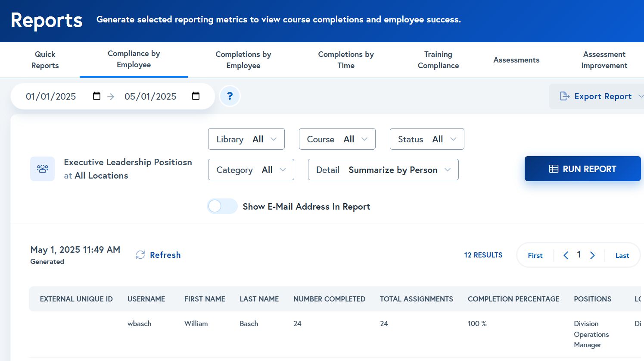Switch to the Training Compliance tab
Viewport: 644px width, 361px height.
point(438,60)
